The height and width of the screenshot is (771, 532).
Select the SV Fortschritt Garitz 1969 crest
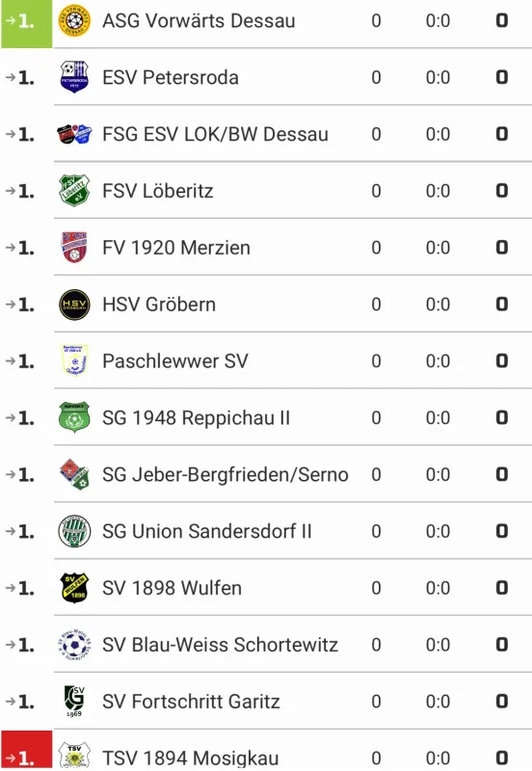pos(74,702)
